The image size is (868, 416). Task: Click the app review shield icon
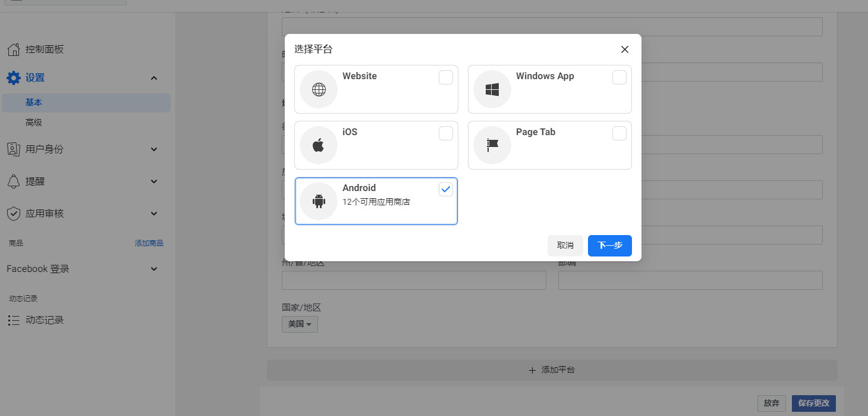[14, 214]
